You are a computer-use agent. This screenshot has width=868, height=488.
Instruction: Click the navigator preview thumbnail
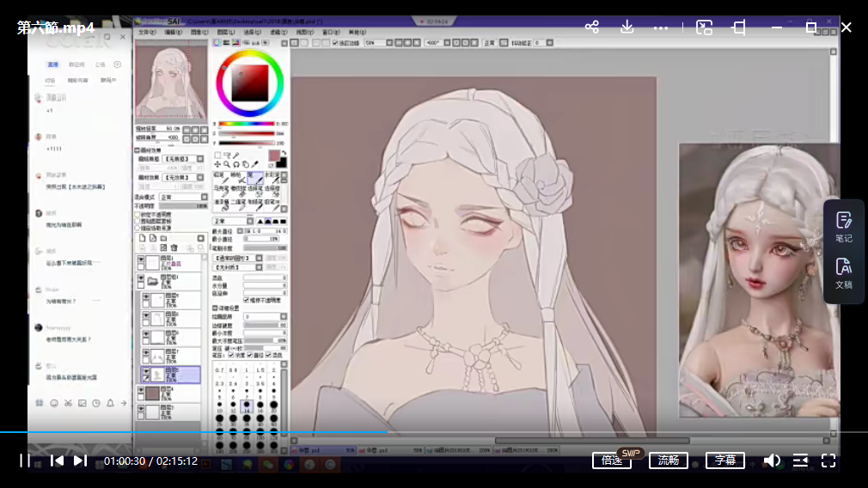[x=171, y=82]
